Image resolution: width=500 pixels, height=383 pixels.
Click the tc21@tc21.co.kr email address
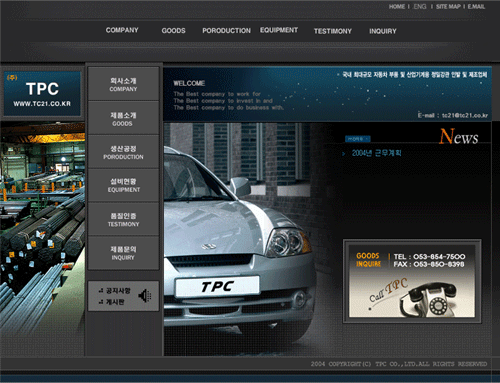465,115
